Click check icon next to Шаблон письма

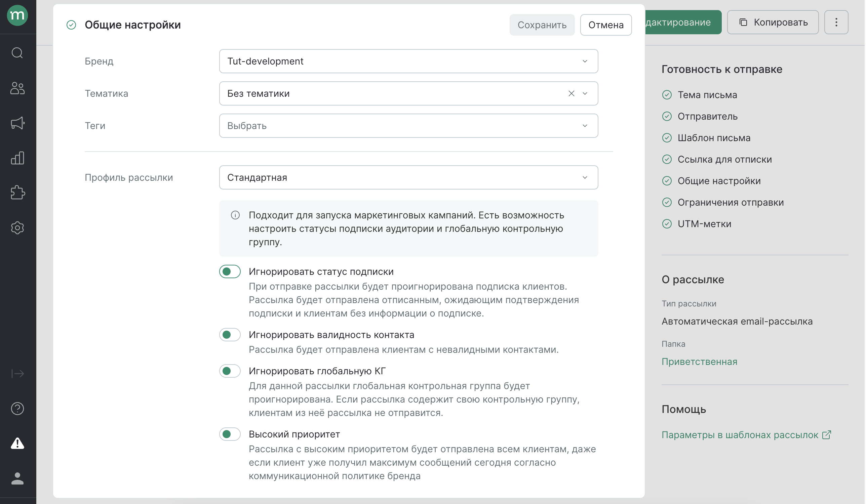pyautogui.click(x=667, y=138)
